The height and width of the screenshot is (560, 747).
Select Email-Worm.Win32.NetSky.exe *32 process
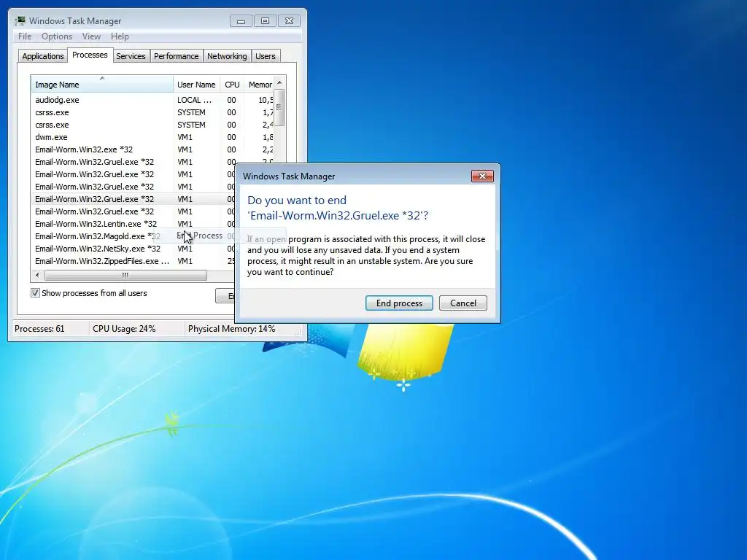coord(133,249)
